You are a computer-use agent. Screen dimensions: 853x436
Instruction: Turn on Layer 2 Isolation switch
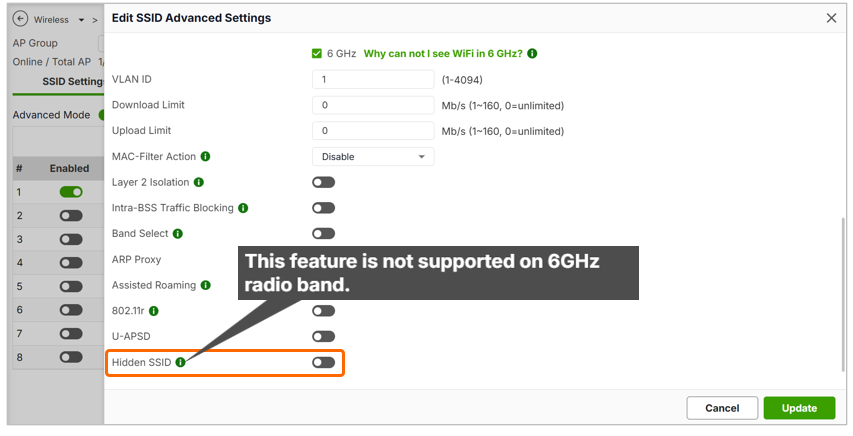(323, 182)
